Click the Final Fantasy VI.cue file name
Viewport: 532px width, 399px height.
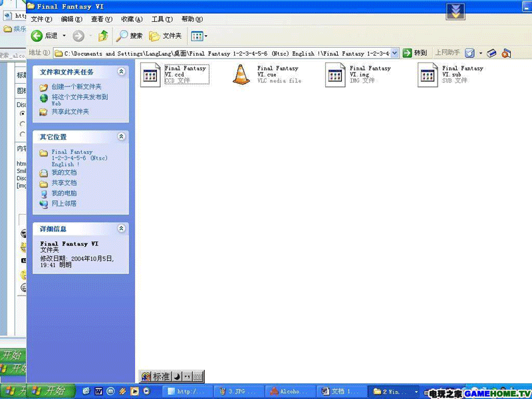[x=278, y=71]
